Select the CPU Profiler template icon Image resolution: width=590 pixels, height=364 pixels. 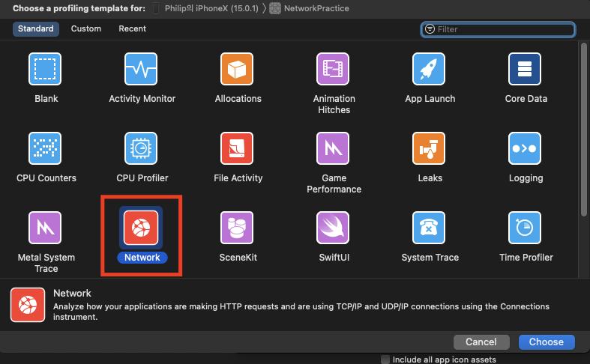141,148
